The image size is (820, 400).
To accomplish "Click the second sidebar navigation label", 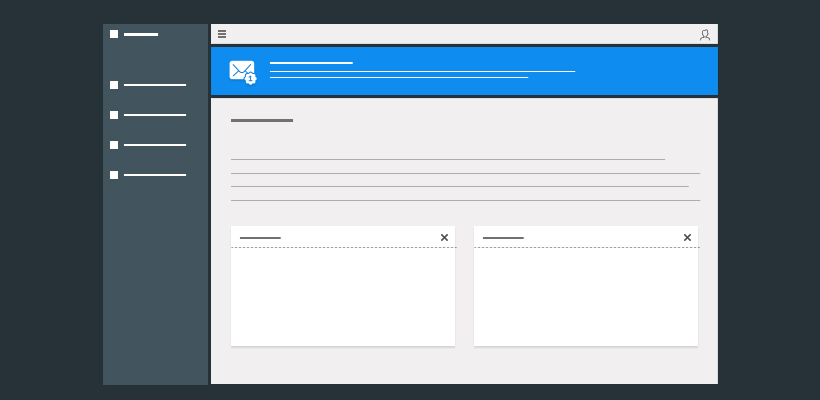I will 155,115.
